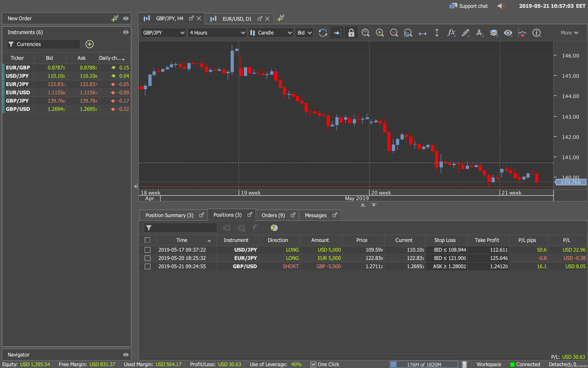Check the USD/JPY position checkbox
Screen dimensions: 588x368
[x=147, y=250]
